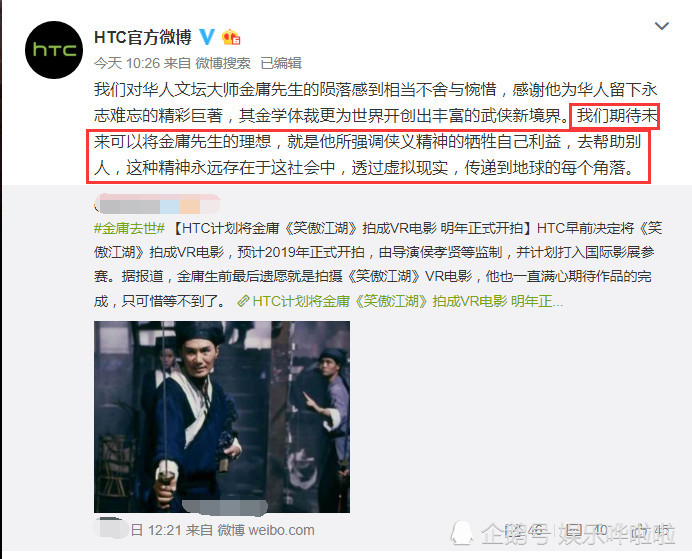Click the blurred reposted author name
Viewport: 692px width, 559px height.
click(x=158, y=205)
